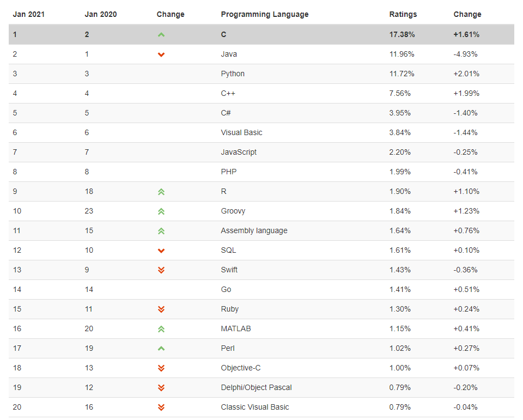Click the double red arrows for Delphi/Object Pascal
Screen dimensions: 523x420
point(161,388)
